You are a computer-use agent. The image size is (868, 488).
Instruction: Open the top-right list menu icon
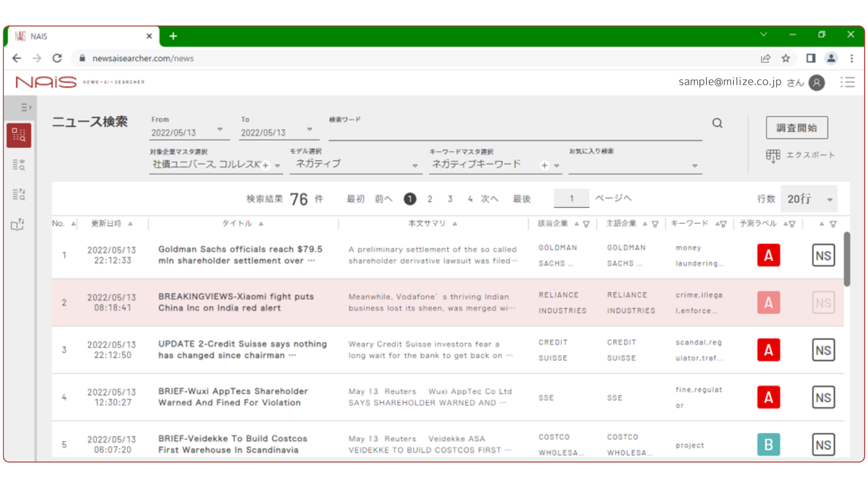847,82
